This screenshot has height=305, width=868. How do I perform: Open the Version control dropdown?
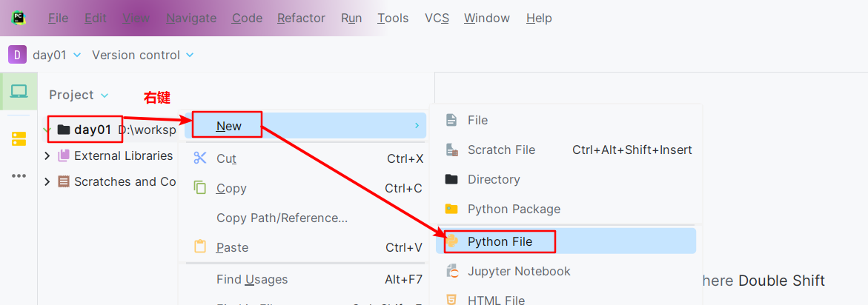tap(143, 55)
